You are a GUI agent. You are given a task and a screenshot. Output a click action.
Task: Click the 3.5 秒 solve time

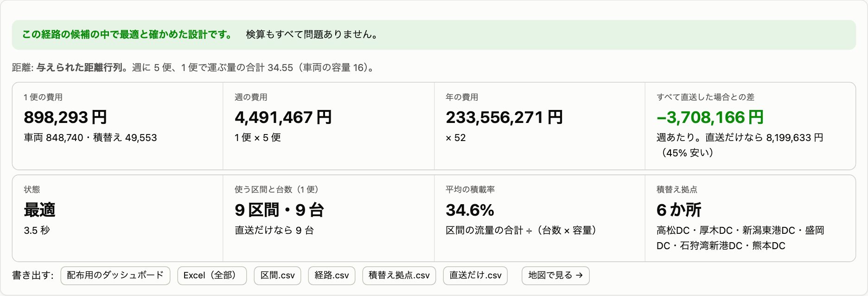(37, 231)
